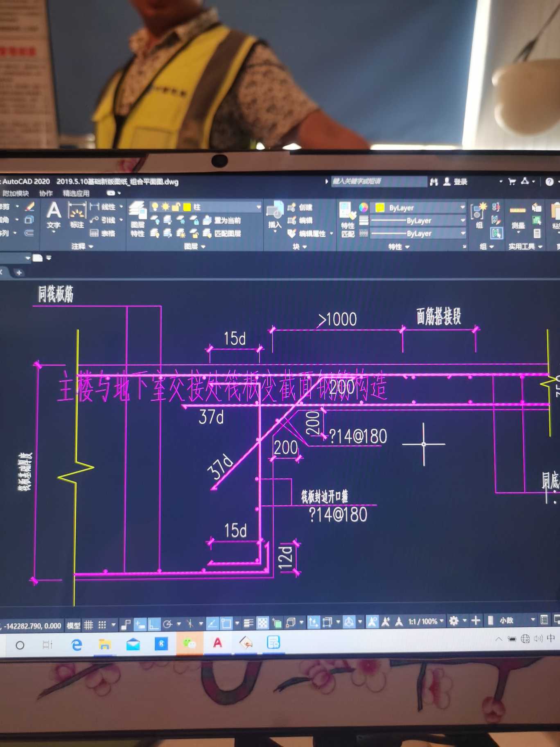The image size is (560, 747).
Task: Open File Explorer from the taskbar
Action: pos(105,645)
